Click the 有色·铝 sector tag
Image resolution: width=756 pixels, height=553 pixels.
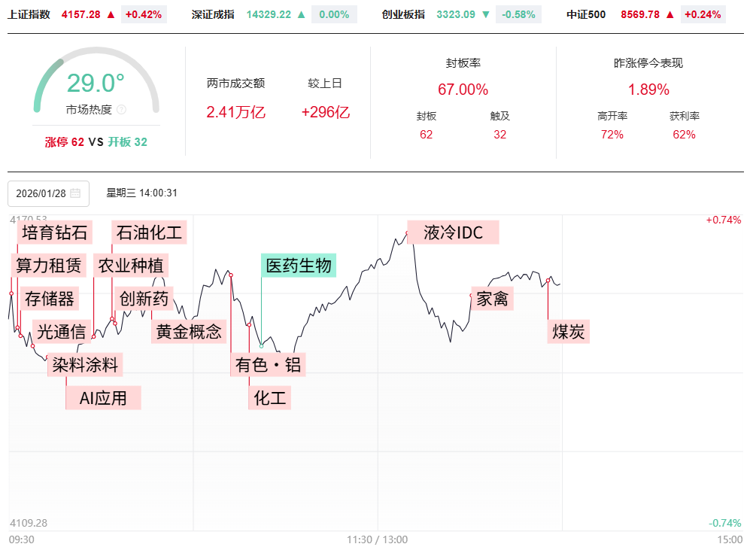pyautogui.click(x=269, y=365)
